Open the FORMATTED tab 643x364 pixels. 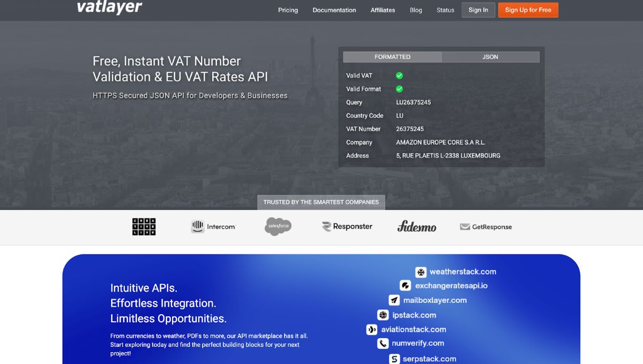click(392, 57)
